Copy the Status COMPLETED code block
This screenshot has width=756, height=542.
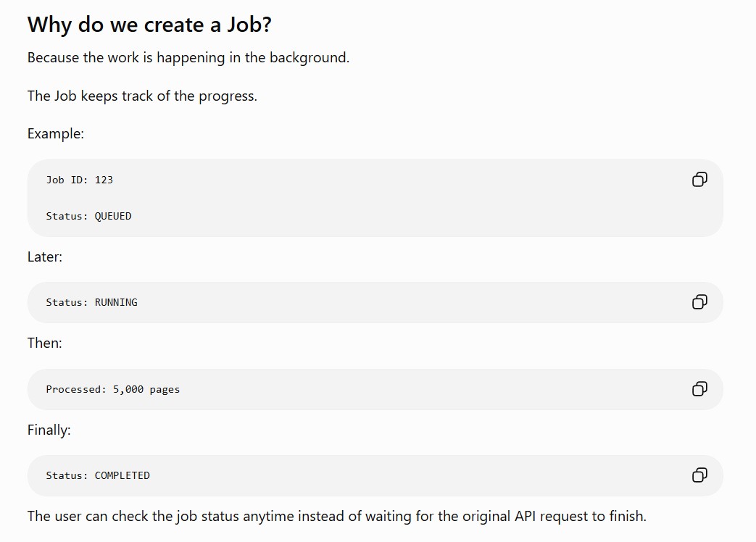pos(699,475)
